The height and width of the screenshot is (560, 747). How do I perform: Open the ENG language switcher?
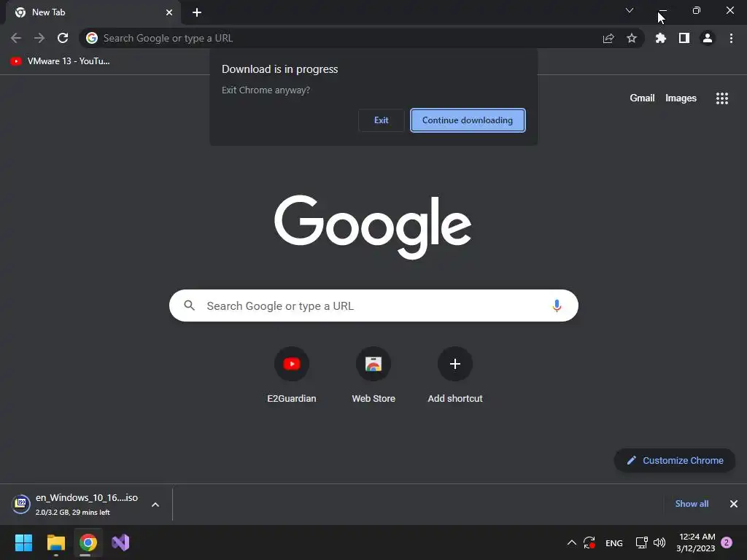[x=614, y=542]
